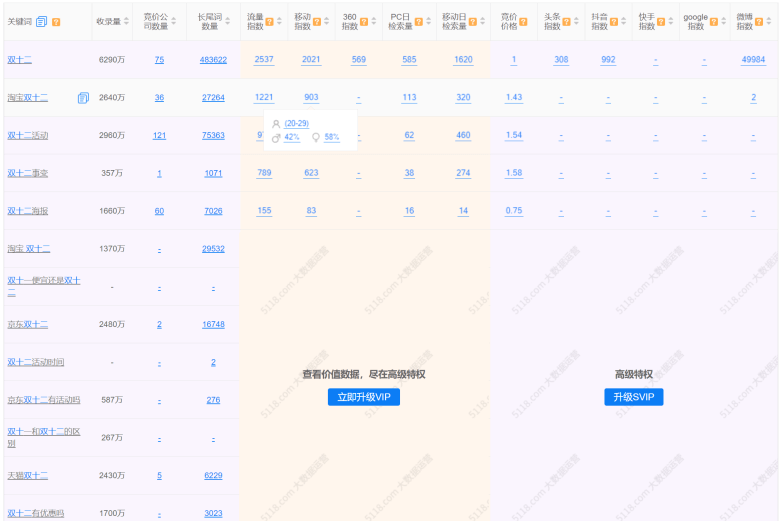
Task: Open 483622 long-tail count link
Action: 213,60
